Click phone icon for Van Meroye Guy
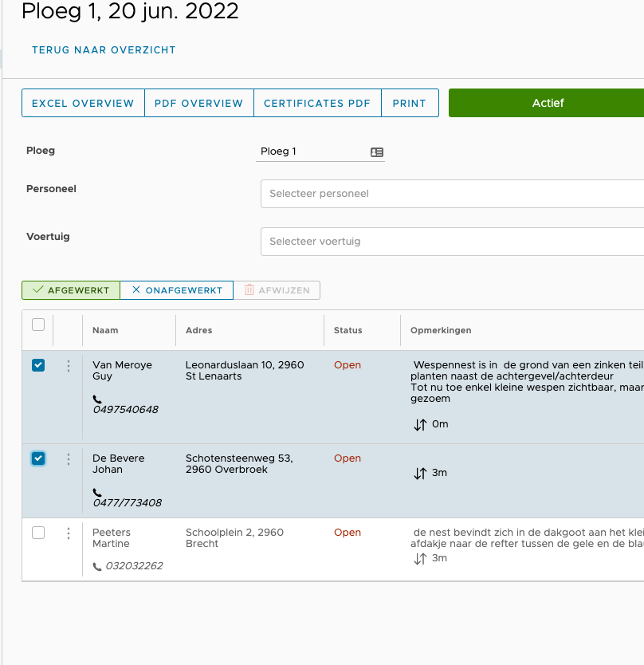 click(x=97, y=399)
